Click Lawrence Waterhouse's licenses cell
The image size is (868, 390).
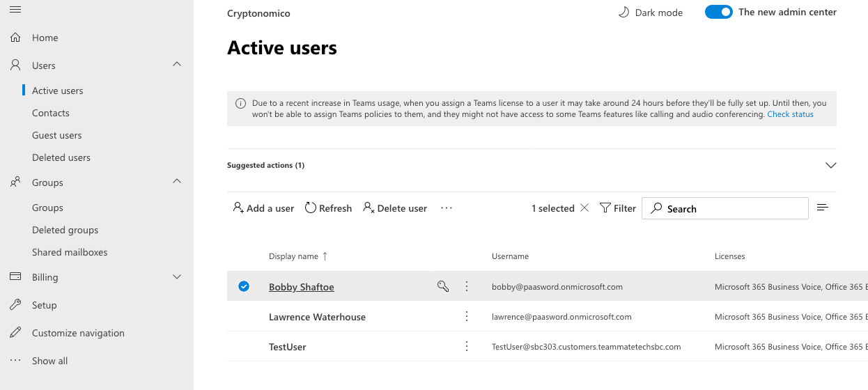[791, 316]
